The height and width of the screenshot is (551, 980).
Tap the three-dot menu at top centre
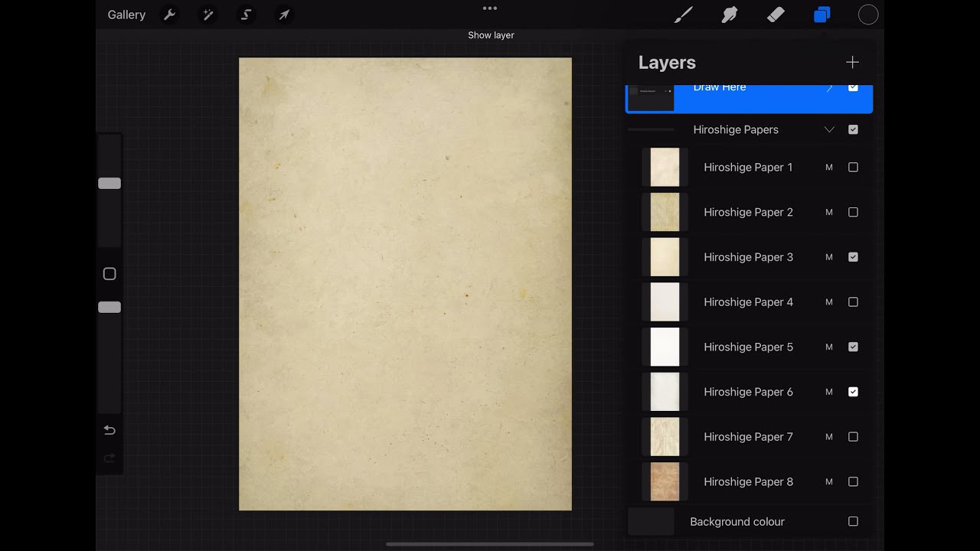pyautogui.click(x=490, y=8)
